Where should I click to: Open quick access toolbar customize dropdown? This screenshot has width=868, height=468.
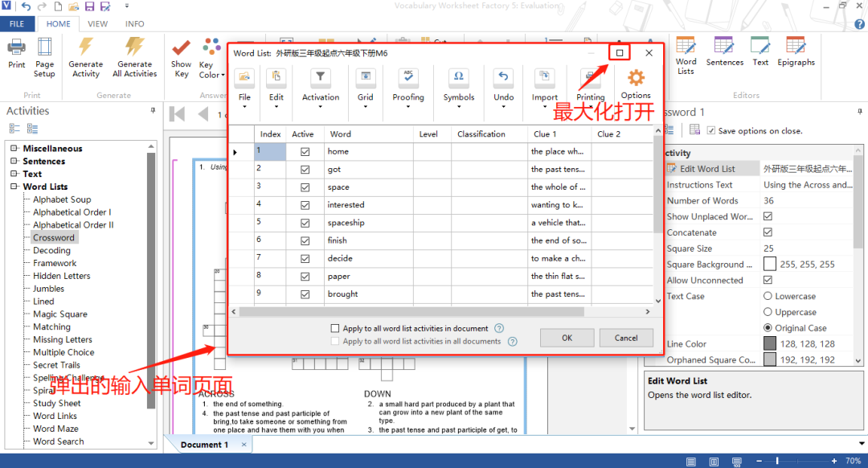tap(127, 6)
